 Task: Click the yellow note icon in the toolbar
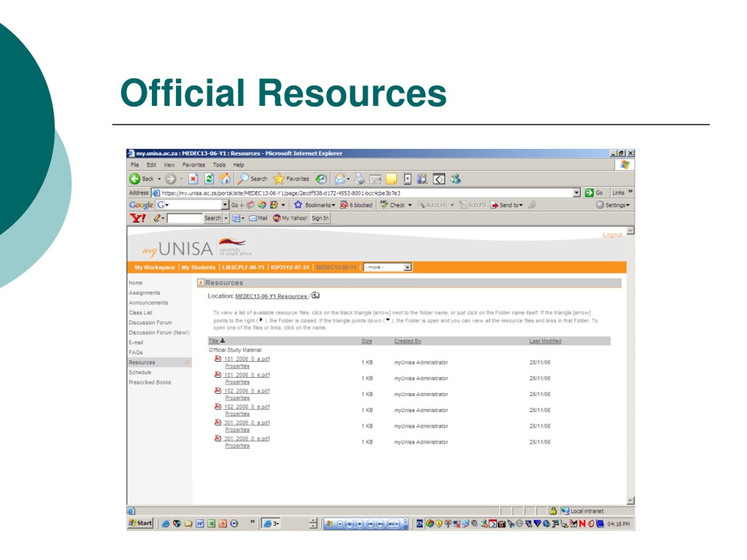coord(391,179)
